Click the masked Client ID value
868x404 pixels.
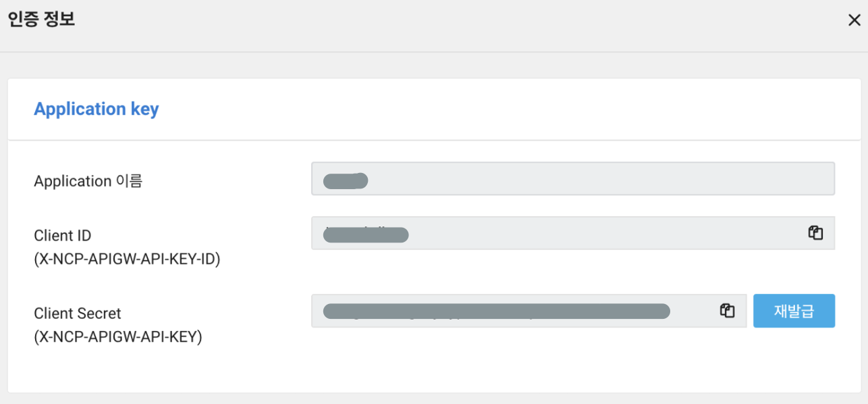click(x=367, y=234)
